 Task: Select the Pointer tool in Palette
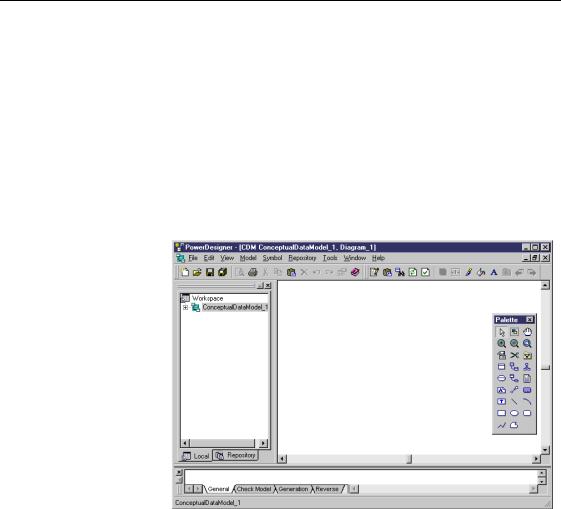pos(502,332)
